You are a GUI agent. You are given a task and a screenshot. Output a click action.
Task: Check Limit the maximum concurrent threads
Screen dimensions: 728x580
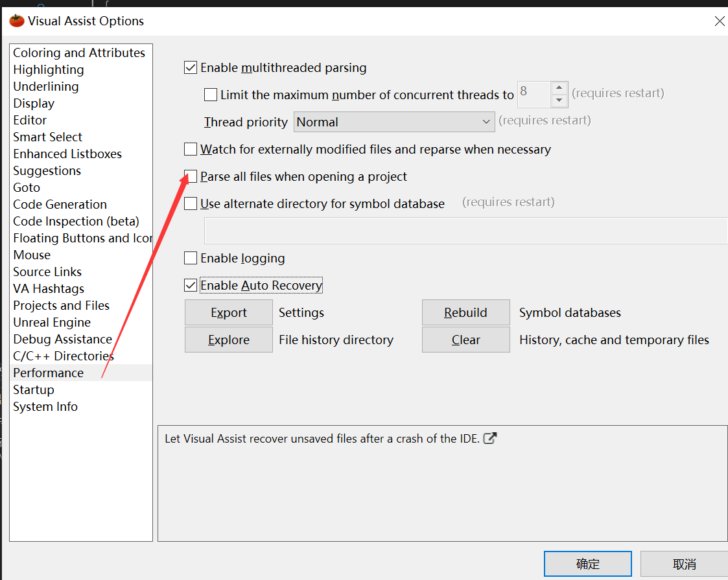point(211,95)
